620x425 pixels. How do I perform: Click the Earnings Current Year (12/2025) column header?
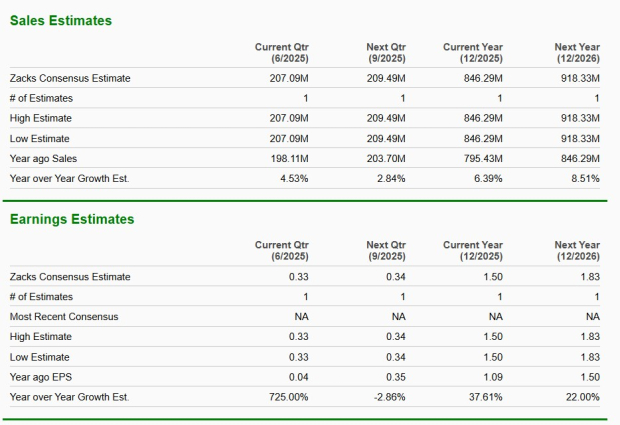click(473, 250)
